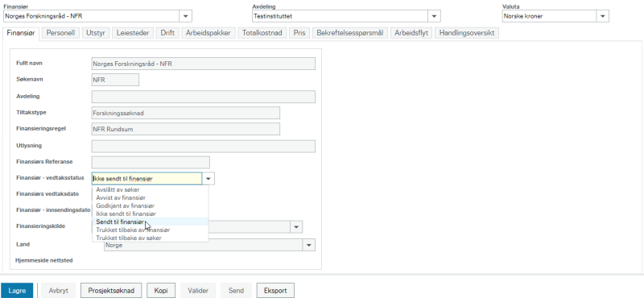Select the Finansiør tab
Image resolution: width=644 pixels, height=302 pixels.
21,34
